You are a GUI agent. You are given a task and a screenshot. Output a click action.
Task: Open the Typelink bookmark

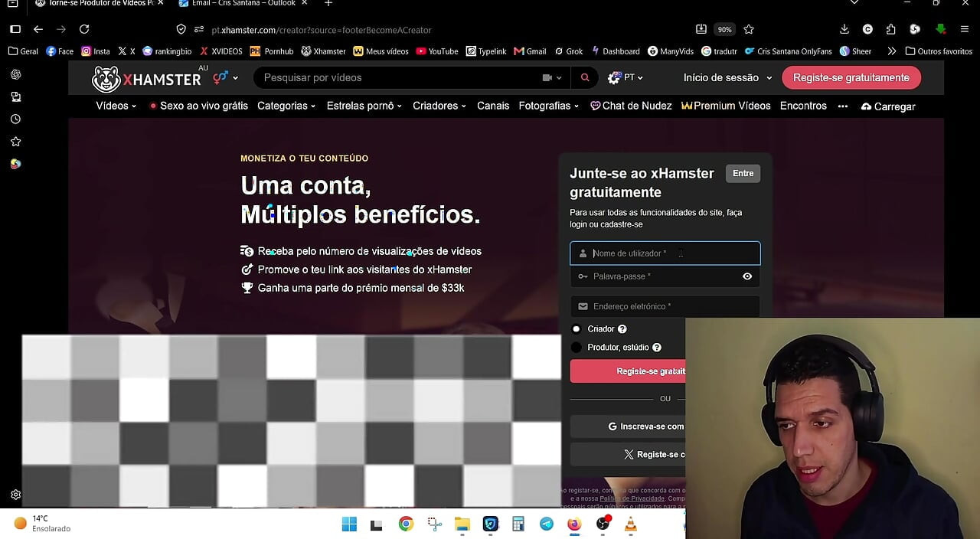click(486, 51)
